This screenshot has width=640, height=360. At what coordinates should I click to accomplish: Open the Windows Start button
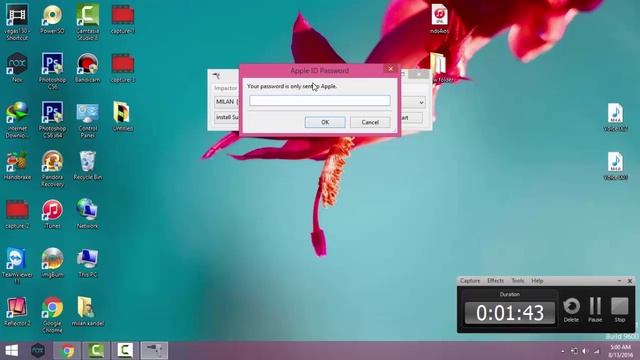tap(11, 351)
